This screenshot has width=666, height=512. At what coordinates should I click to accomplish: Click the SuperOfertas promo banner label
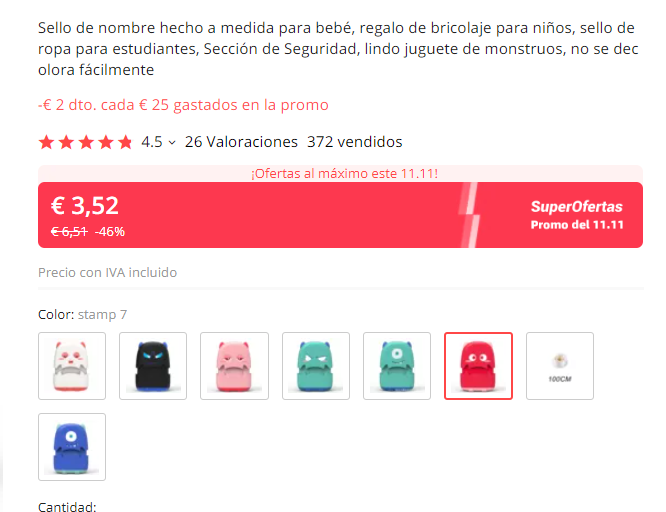pyautogui.click(x=576, y=206)
